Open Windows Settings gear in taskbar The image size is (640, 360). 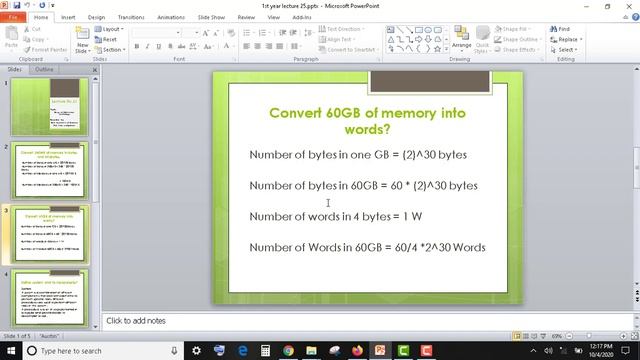196,351
